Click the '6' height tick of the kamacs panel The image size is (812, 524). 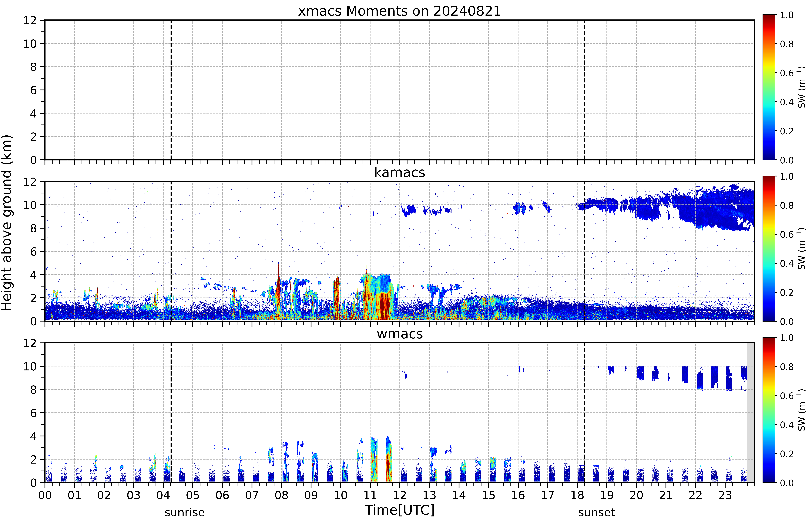(x=33, y=251)
